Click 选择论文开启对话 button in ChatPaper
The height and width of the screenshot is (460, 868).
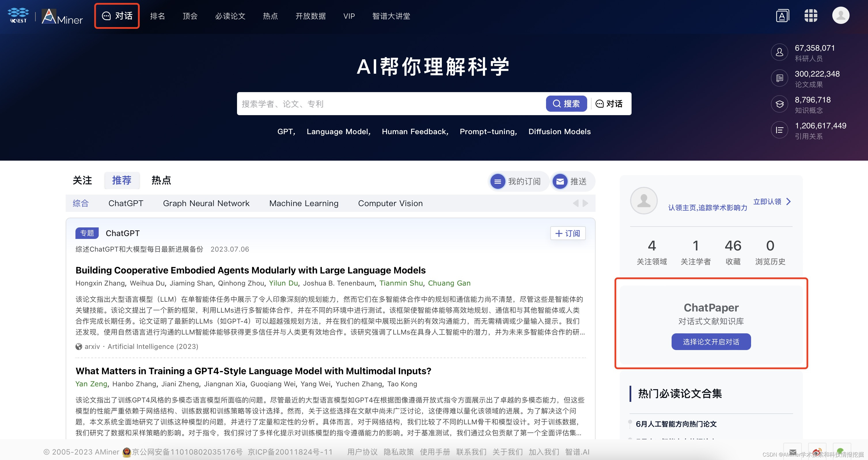click(x=711, y=342)
